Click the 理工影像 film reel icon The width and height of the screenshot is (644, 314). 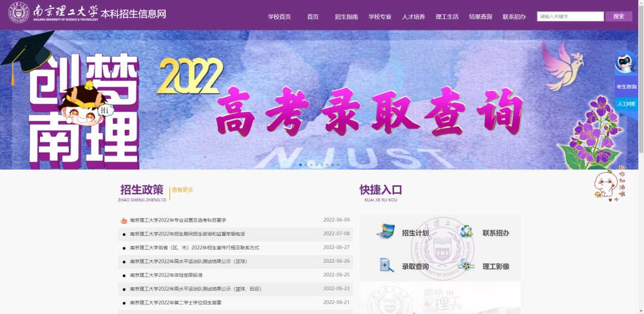(x=466, y=266)
